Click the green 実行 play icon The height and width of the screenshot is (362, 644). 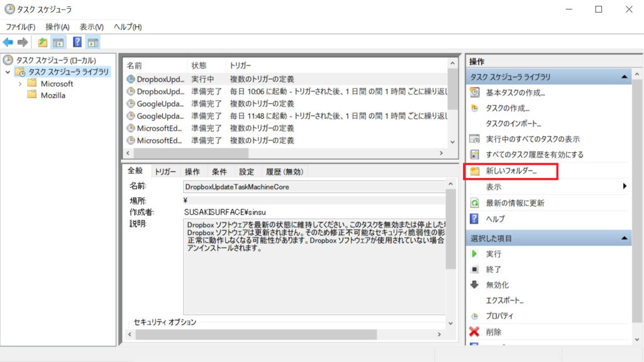click(474, 254)
